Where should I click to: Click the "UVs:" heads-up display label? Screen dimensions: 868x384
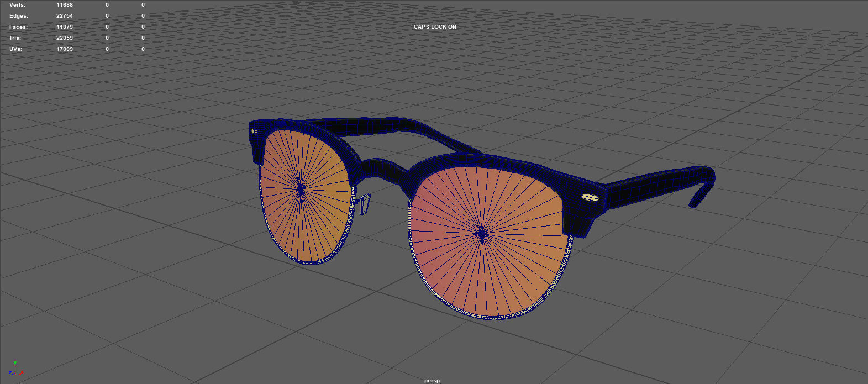pyautogui.click(x=17, y=49)
